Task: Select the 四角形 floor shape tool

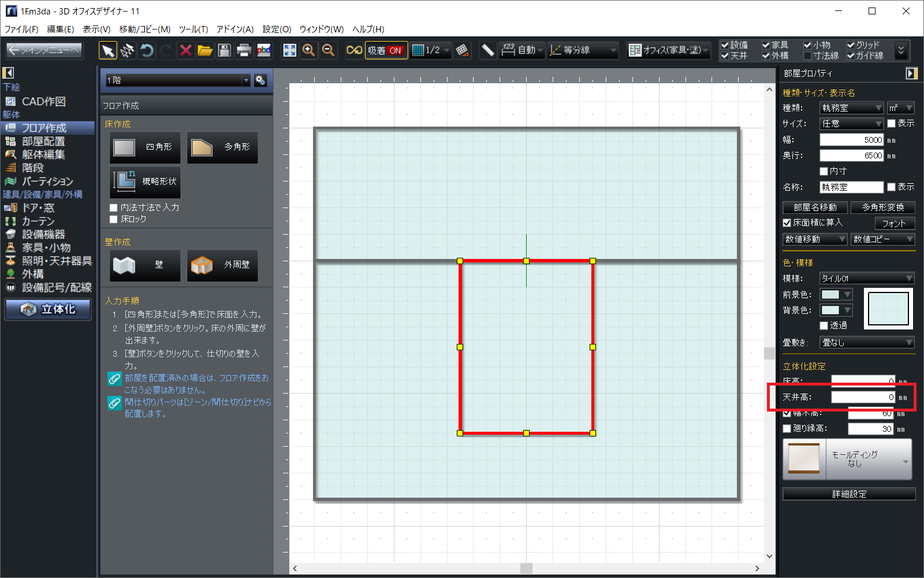Action: [145, 147]
